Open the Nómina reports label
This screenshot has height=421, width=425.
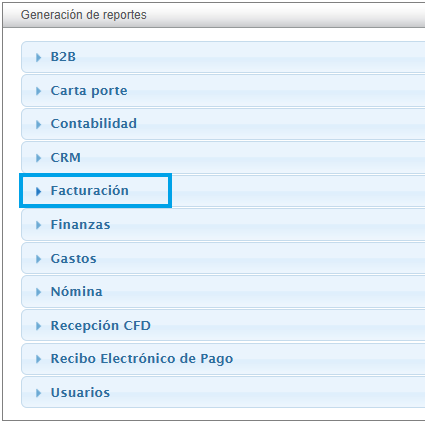click(x=77, y=292)
